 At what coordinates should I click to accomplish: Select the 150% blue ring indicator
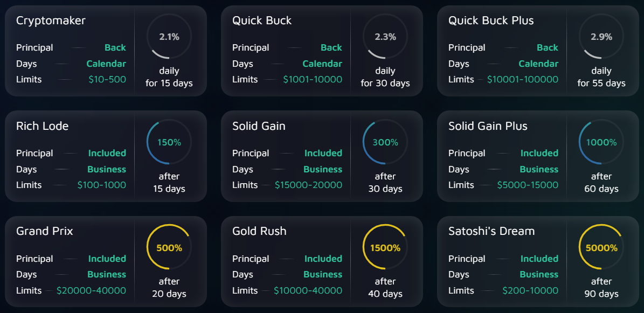click(x=169, y=142)
